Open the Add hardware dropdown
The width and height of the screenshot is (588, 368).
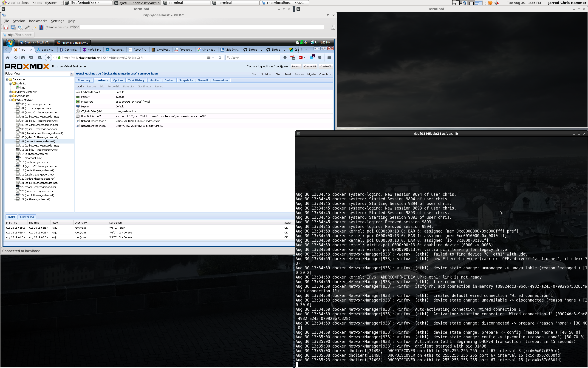[x=80, y=87]
